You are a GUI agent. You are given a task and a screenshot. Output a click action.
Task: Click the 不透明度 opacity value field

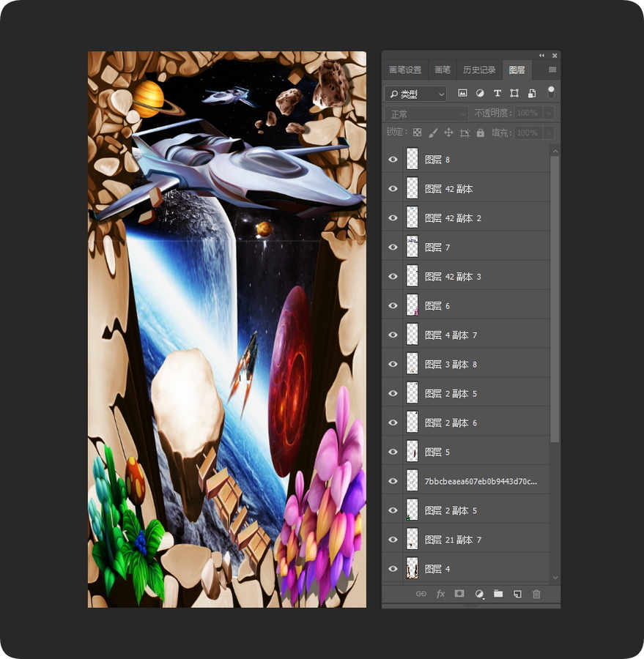point(528,113)
